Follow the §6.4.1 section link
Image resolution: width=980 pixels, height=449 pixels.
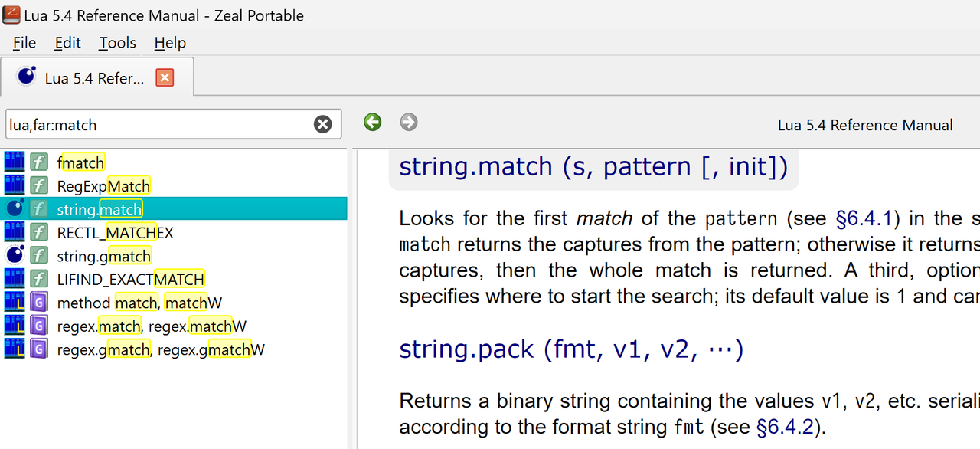pyautogui.click(x=864, y=218)
